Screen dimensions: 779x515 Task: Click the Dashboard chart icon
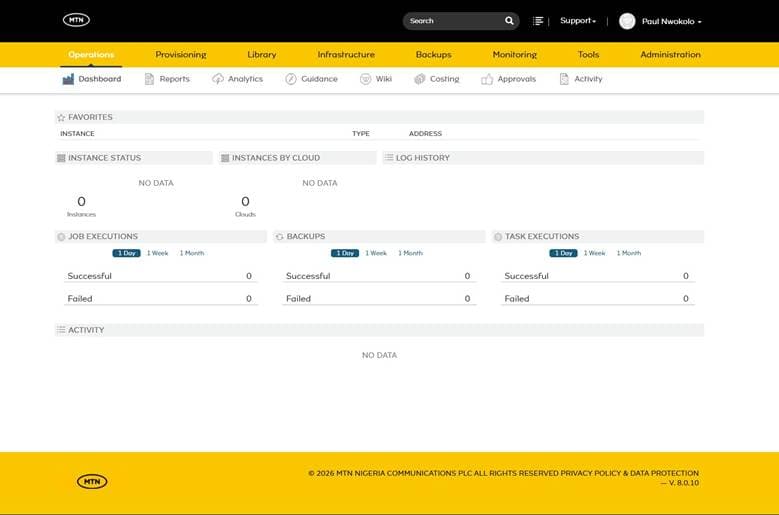click(68, 79)
